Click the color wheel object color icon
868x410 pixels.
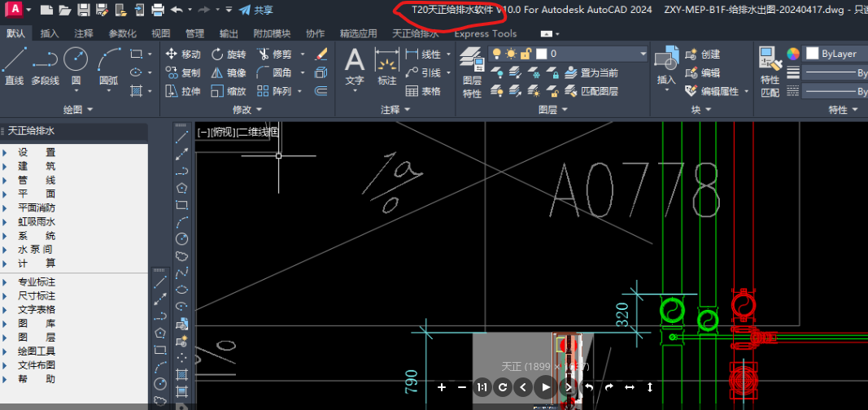tap(793, 54)
